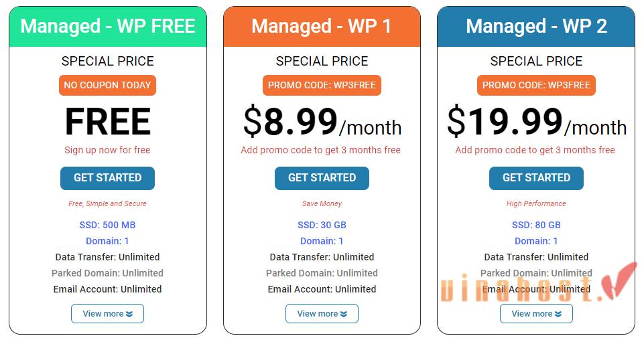Click PROMO CODE: WP3FREE badge in WP 1
644x340 pixels.
coord(322,85)
